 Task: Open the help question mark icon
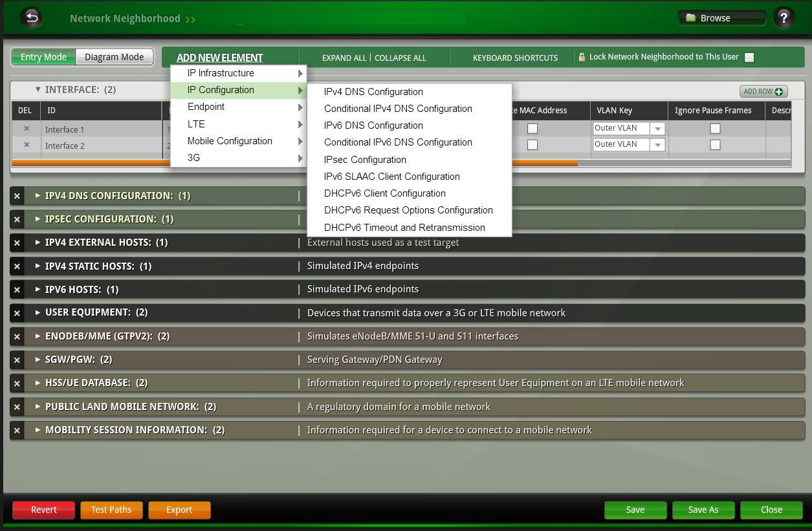(783, 18)
